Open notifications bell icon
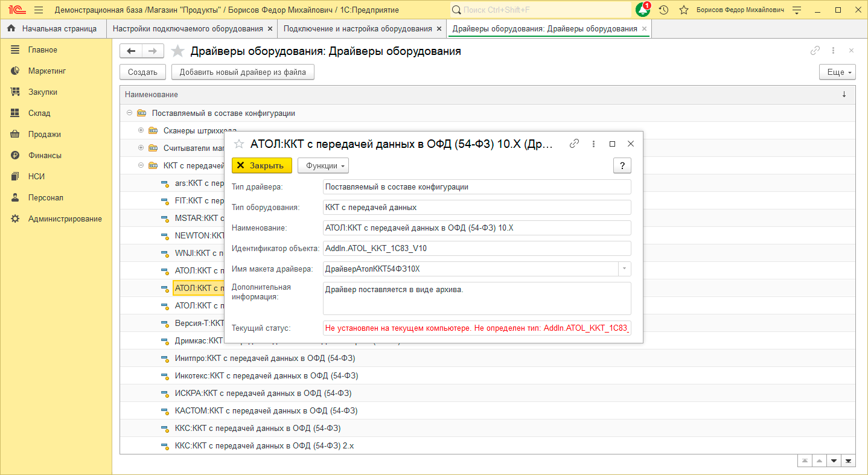868x475 pixels. 643,10
